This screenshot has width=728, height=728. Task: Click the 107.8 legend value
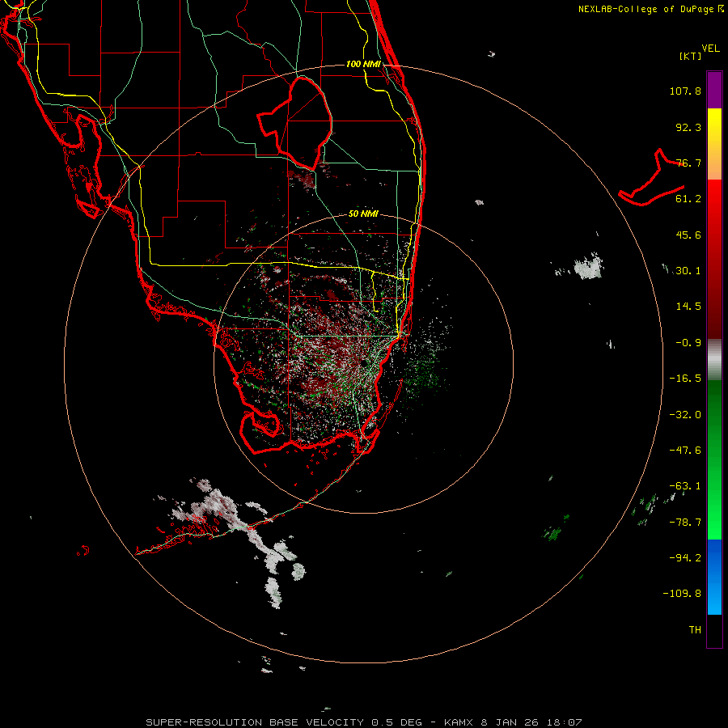point(685,91)
